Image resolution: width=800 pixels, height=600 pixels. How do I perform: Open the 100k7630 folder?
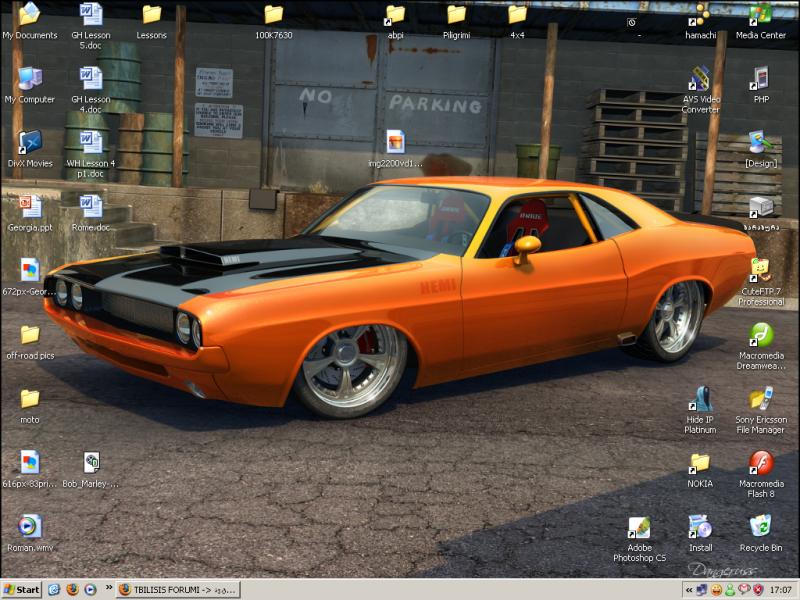click(x=273, y=21)
